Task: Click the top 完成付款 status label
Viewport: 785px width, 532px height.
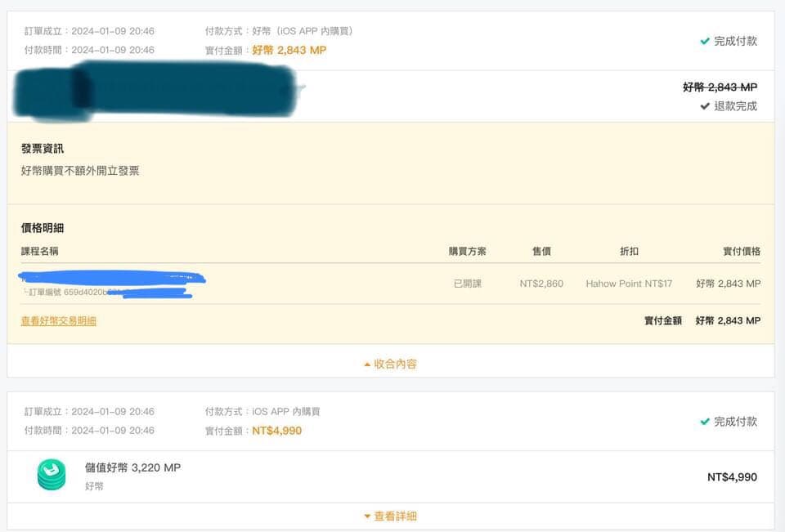Action: pos(735,41)
